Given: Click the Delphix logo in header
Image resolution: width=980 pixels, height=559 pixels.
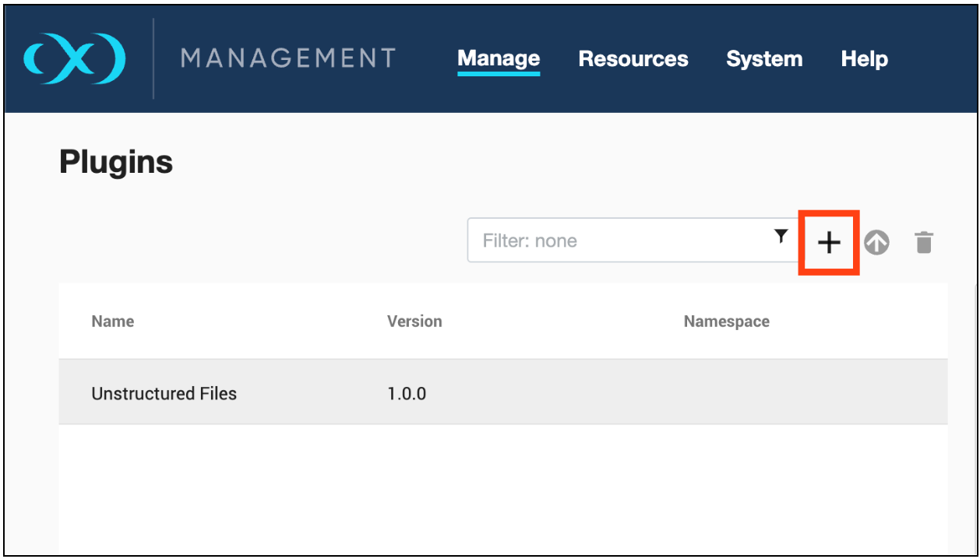Looking at the screenshot, I should [x=74, y=58].
